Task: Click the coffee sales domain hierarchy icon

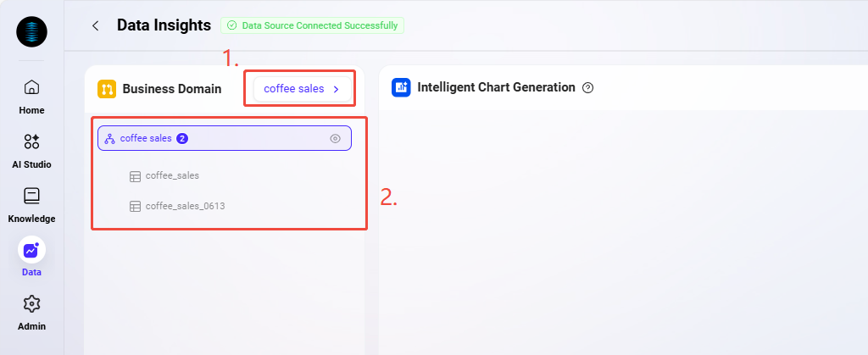Action: click(109, 138)
